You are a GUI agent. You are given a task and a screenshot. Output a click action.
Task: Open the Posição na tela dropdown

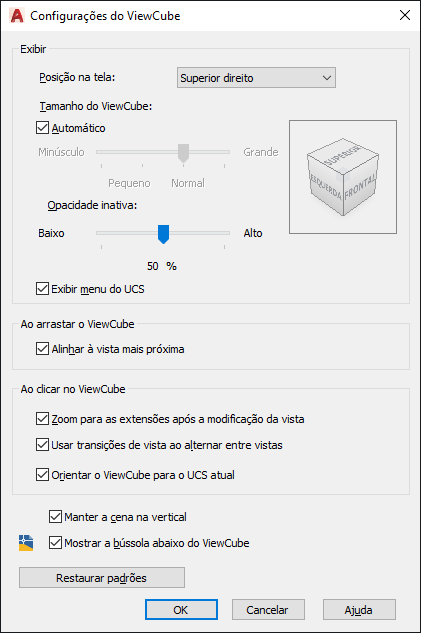coord(256,78)
